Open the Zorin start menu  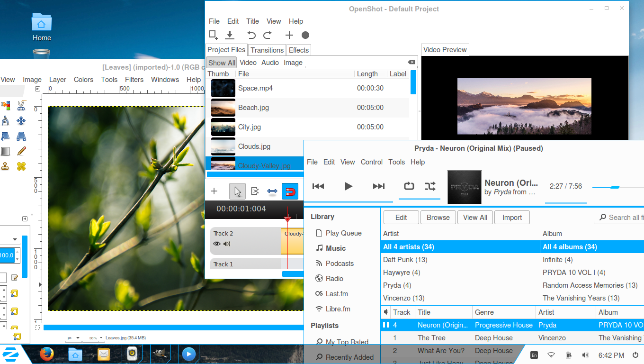pos(10,354)
